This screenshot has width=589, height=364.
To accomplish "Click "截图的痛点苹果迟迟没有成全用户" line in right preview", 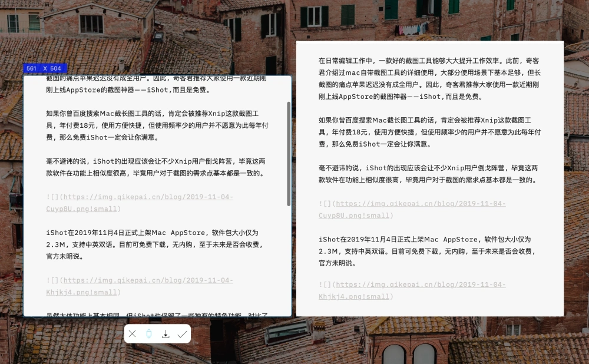I will click(x=429, y=84).
